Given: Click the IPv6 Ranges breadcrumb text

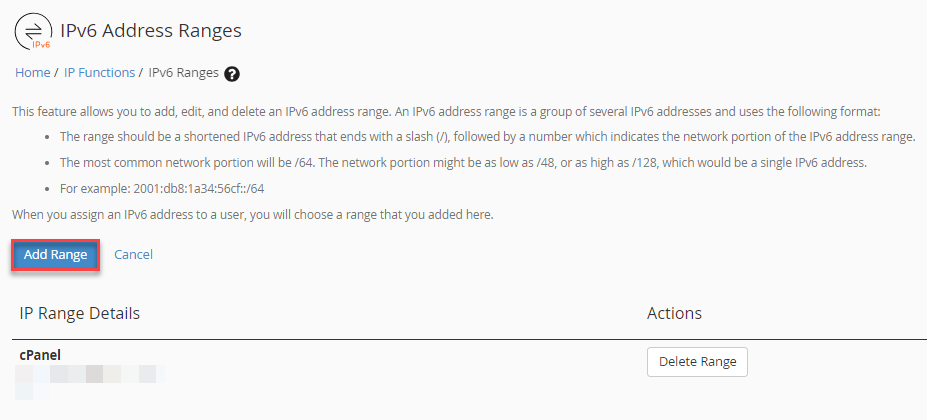Looking at the screenshot, I should [x=183, y=73].
